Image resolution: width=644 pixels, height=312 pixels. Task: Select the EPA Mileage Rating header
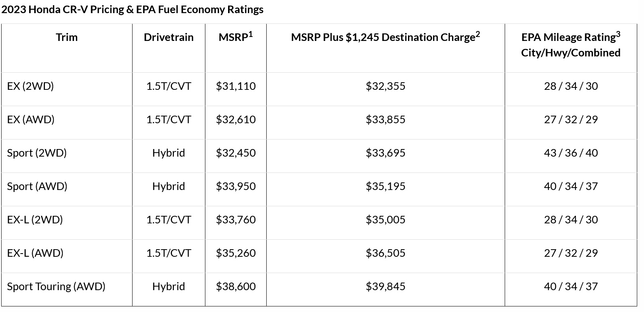(570, 45)
